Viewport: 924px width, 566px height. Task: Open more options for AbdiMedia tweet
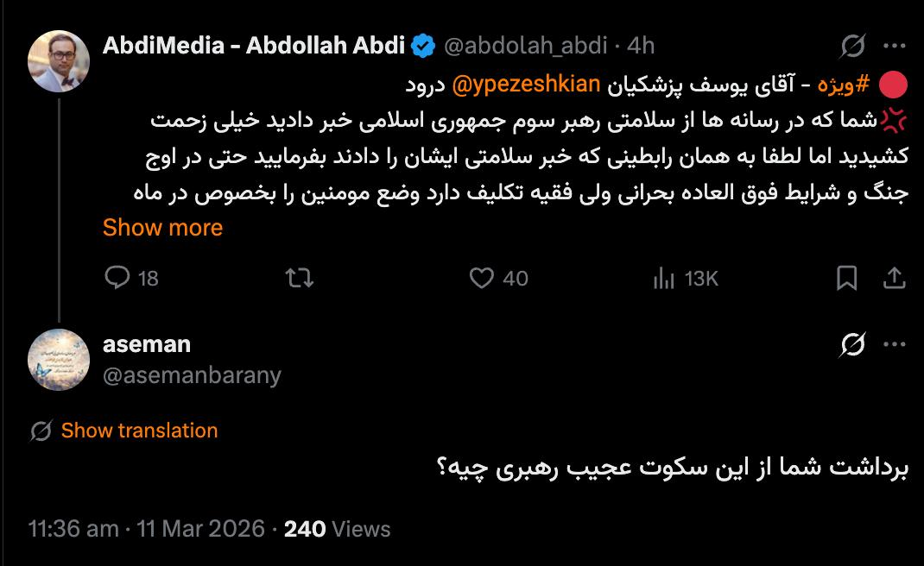[894, 46]
